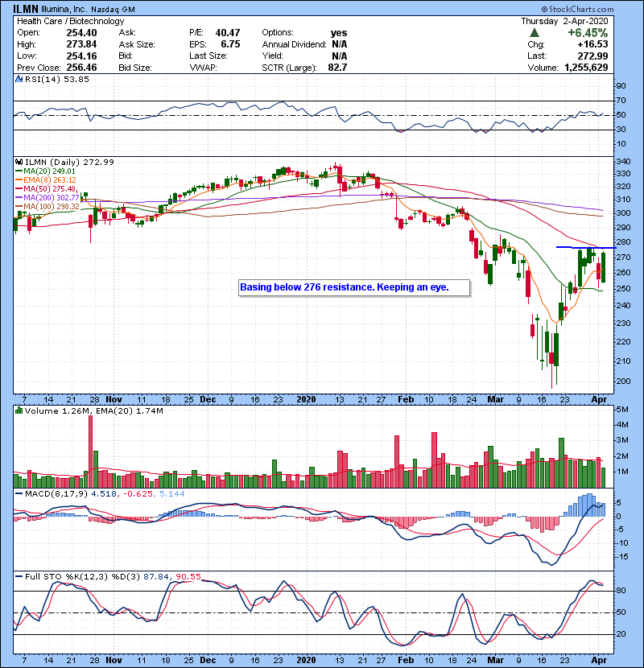The width and height of the screenshot is (644, 668).
Task: Click the RSI line icon beside RSI(14)
Action: click(19, 79)
